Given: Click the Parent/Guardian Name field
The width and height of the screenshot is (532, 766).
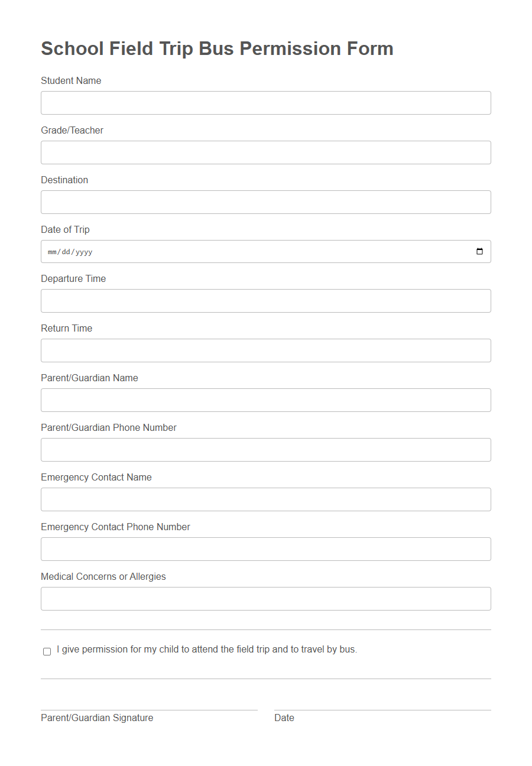Looking at the screenshot, I should pyautogui.click(x=265, y=400).
